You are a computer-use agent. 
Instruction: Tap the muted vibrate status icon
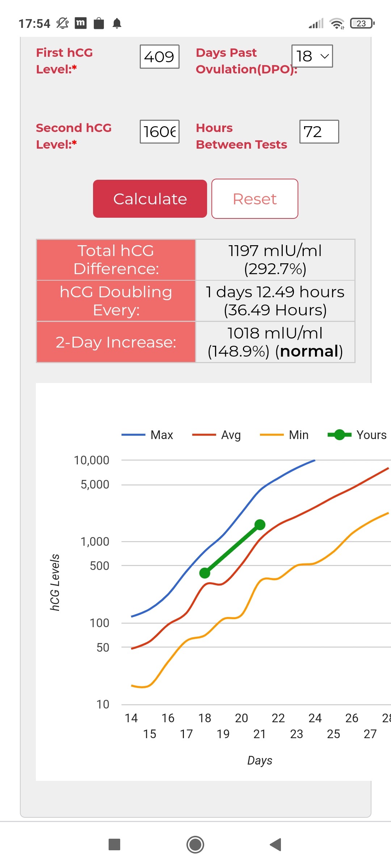[62, 24]
